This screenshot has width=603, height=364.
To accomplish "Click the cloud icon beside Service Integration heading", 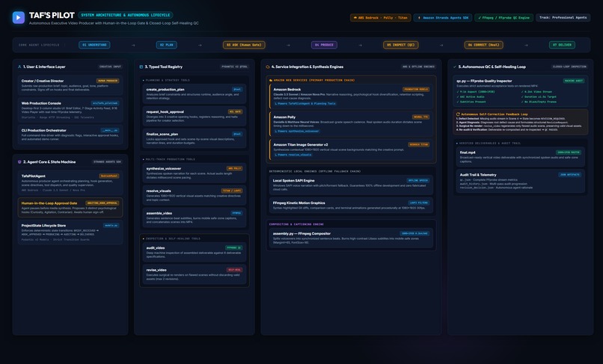I will [268, 67].
